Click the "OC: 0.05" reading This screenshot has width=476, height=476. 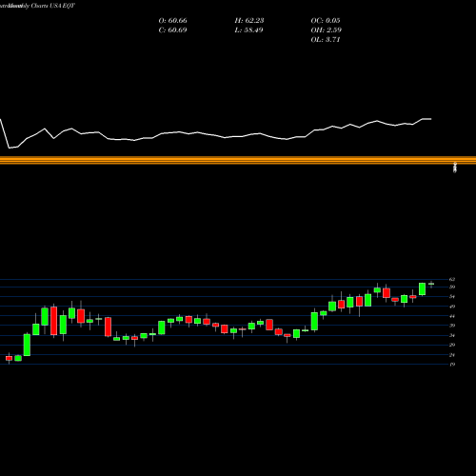click(326, 21)
